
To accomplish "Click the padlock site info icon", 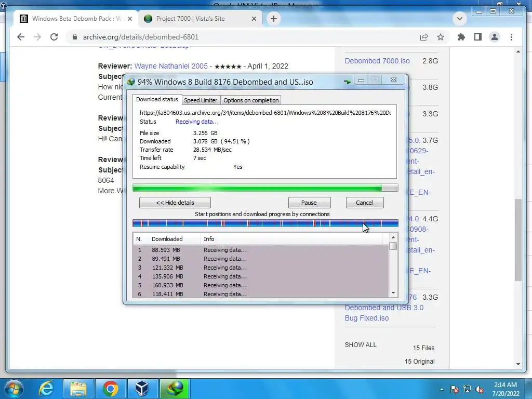I will click(x=75, y=37).
